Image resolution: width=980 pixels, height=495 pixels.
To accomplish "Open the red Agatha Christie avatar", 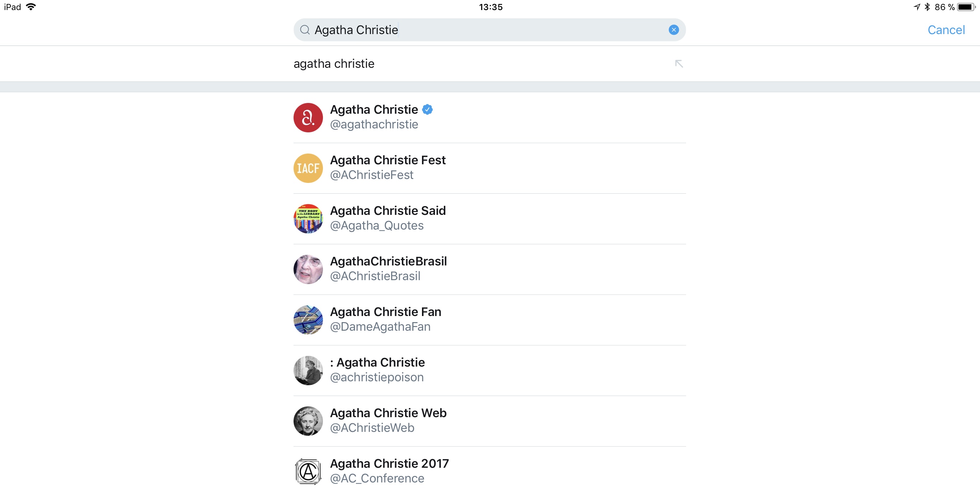I will [x=308, y=118].
